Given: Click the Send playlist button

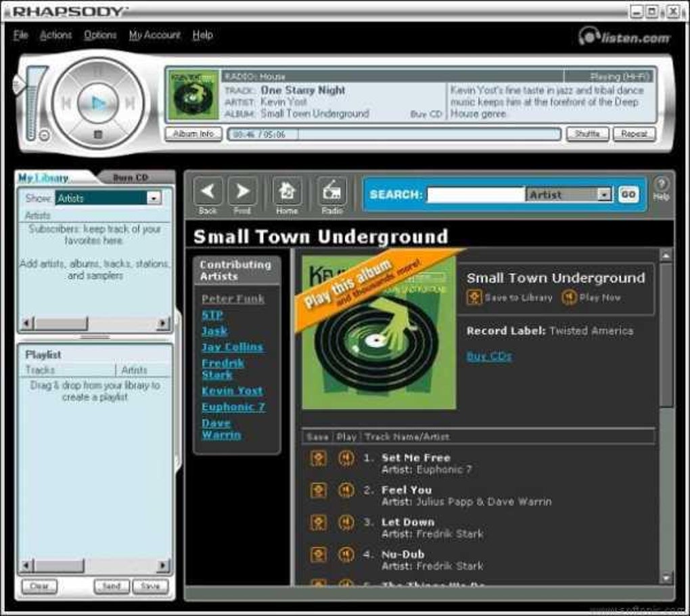Looking at the screenshot, I should coord(112,586).
